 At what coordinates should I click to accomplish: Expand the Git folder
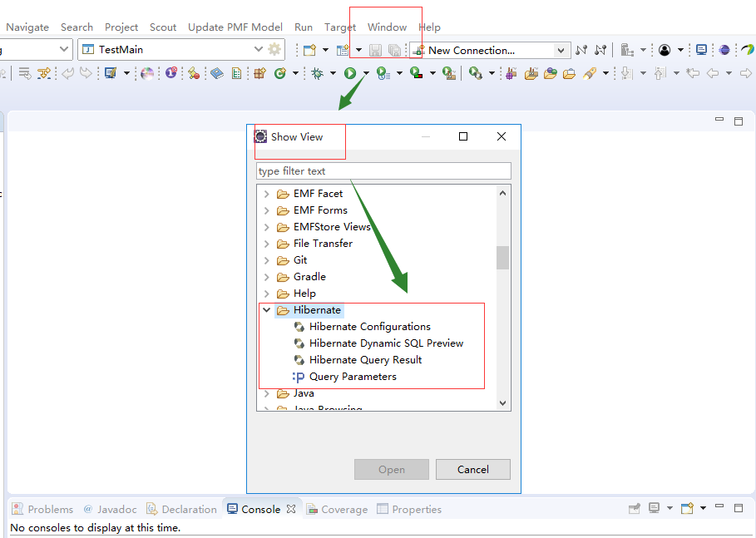[x=267, y=260]
